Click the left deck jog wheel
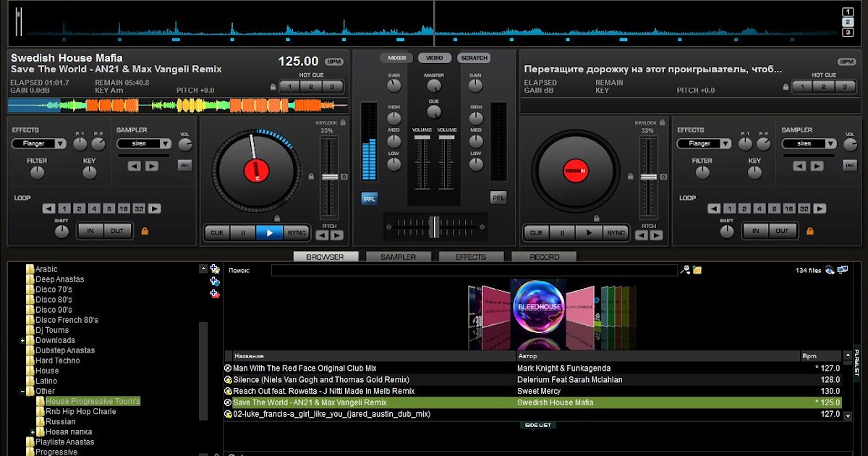The height and width of the screenshot is (456, 868). 255,171
